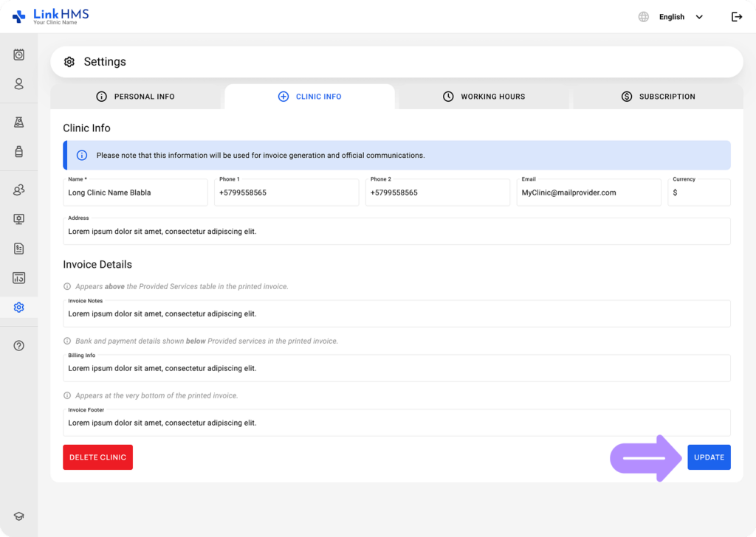Open the Working Hours tab

tap(484, 97)
